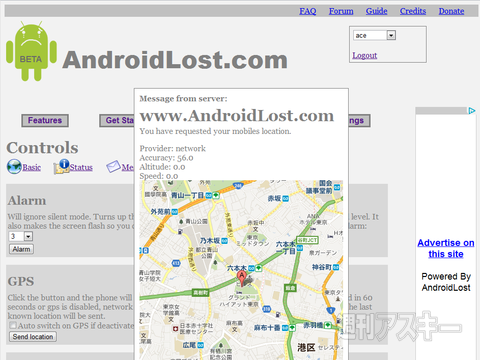This screenshot has height=360, width=480.
Task: Click Powered By AndroidLost text
Action: pos(446,282)
